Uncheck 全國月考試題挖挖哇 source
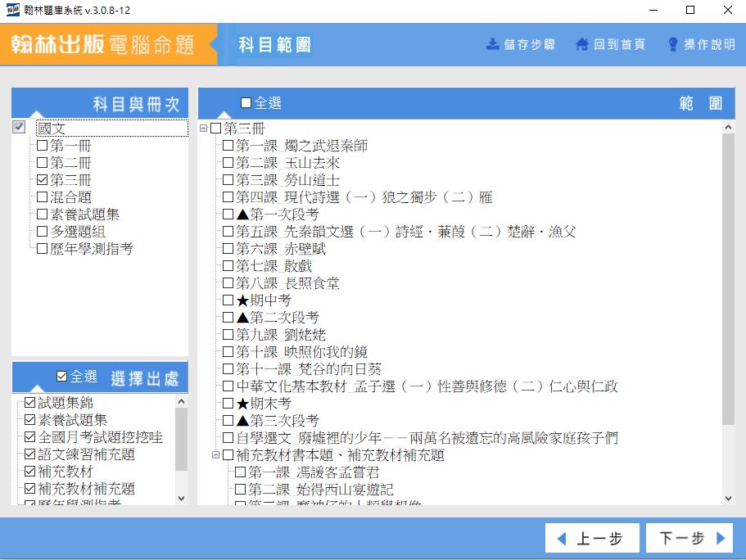The image size is (746, 560). pyautogui.click(x=29, y=436)
